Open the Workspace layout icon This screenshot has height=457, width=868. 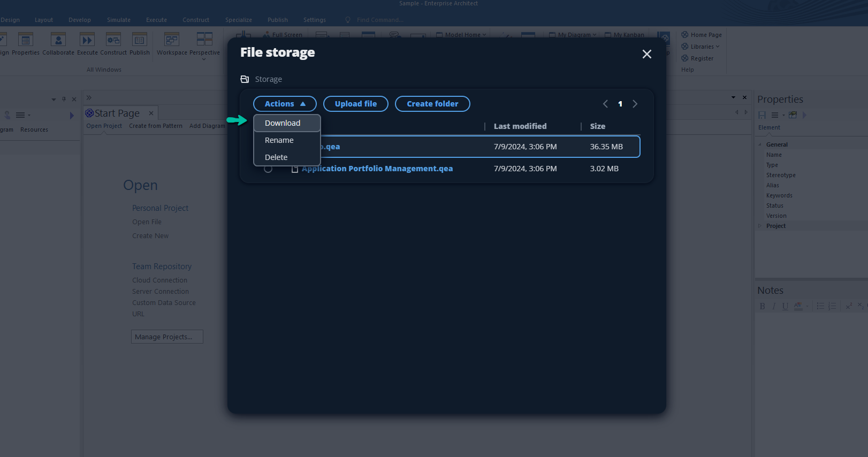172,43
